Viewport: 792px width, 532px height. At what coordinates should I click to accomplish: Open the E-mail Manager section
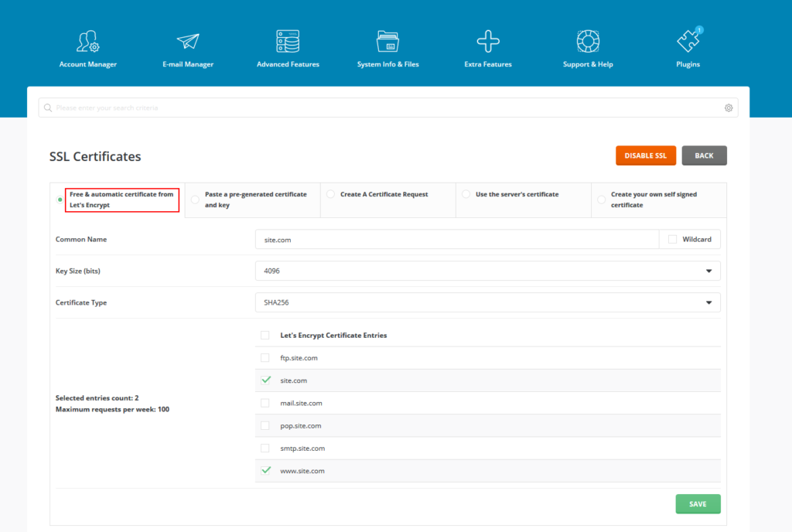188,46
